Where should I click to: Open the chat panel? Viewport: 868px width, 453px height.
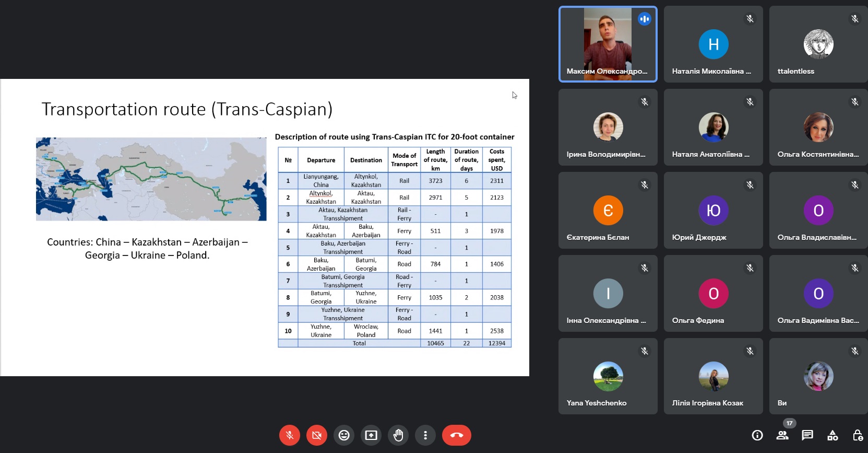[x=807, y=435]
